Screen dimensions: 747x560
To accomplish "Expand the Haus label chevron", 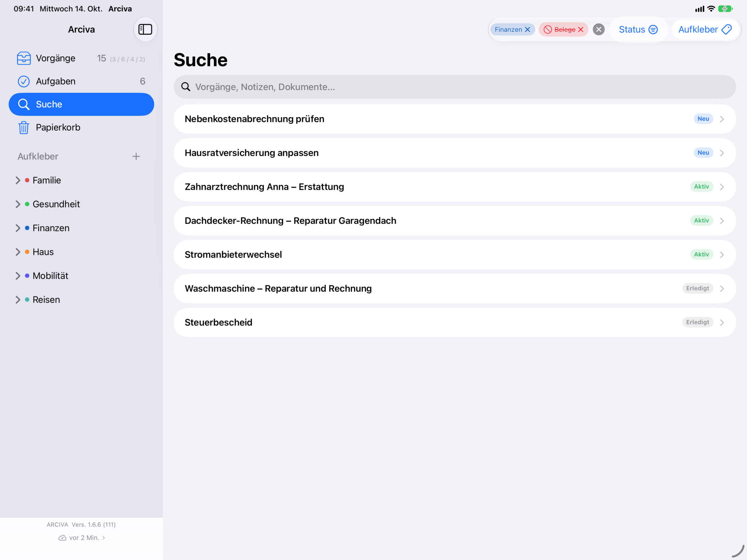I will (x=18, y=252).
